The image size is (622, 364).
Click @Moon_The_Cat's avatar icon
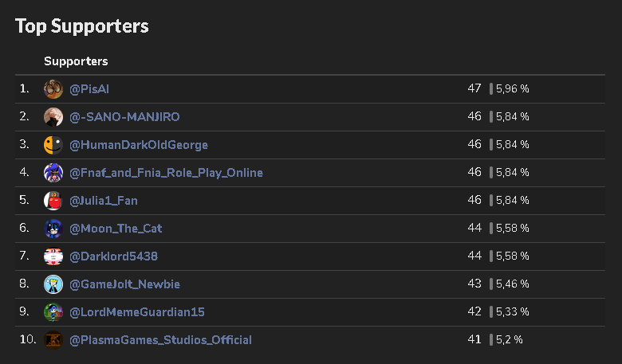click(53, 229)
